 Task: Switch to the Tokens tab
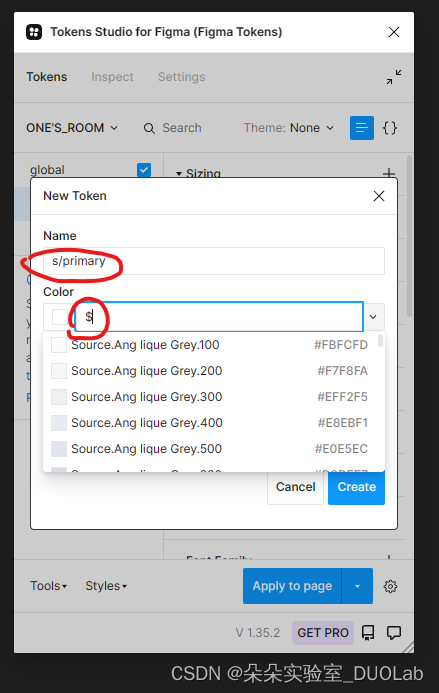pos(46,77)
